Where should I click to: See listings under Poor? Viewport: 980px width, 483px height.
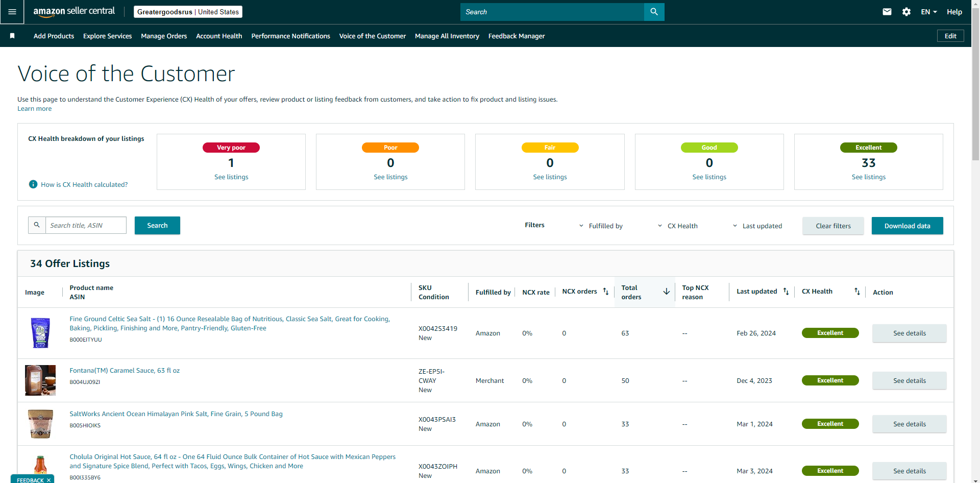(x=390, y=177)
